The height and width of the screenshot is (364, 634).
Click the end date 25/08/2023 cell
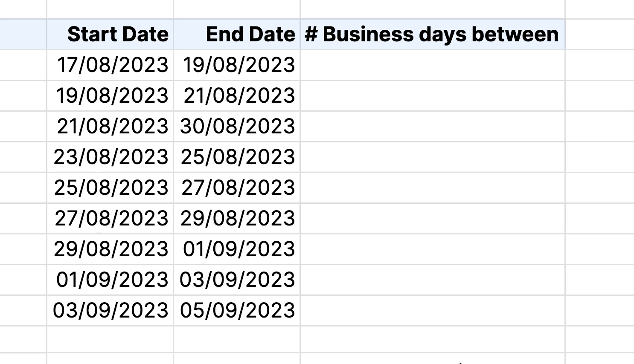tap(237, 157)
